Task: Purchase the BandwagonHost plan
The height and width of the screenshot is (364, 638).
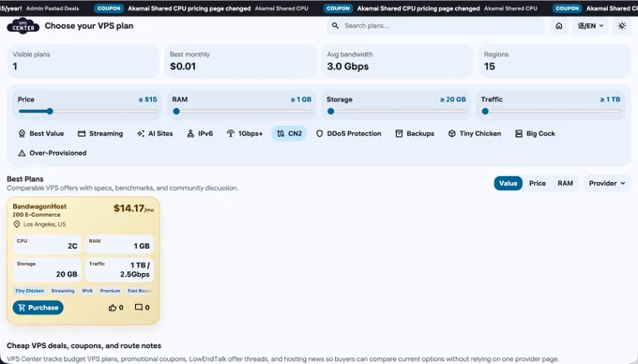Action: point(38,308)
